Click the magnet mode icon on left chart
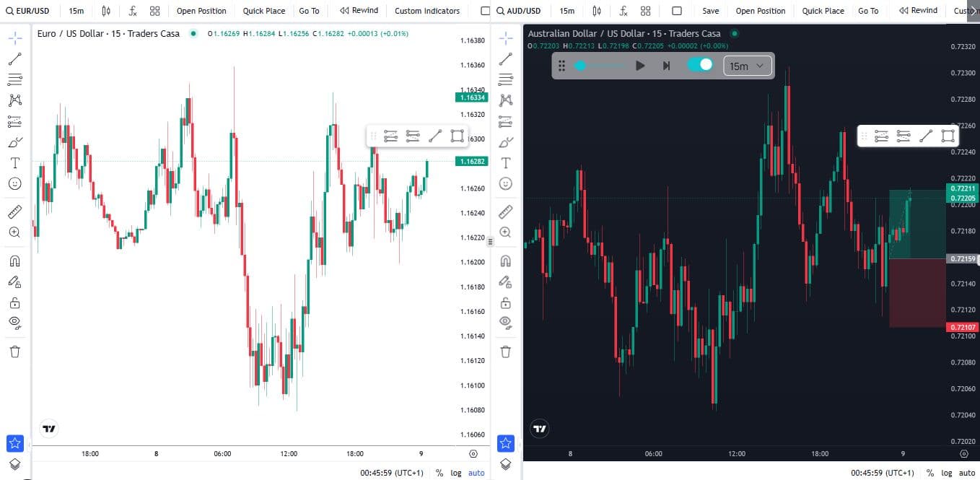Image resolution: width=980 pixels, height=480 pixels. (x=14, y=261)
